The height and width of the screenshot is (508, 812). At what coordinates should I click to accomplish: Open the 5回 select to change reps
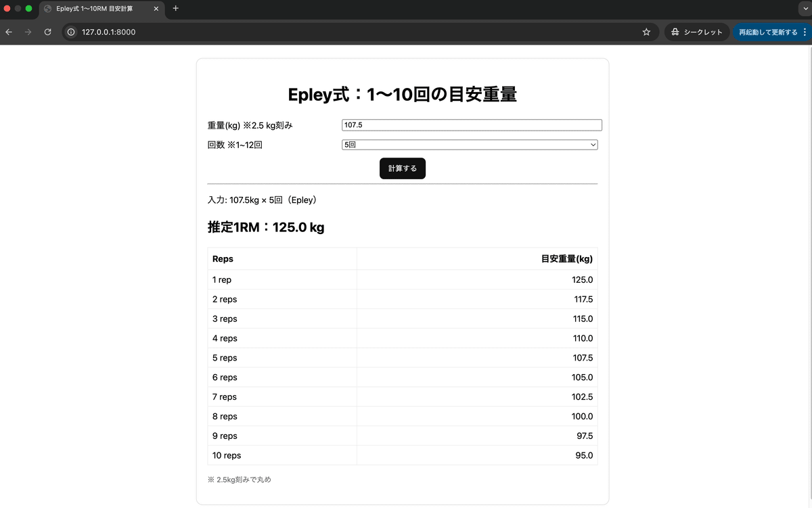(x=470, y=144)
